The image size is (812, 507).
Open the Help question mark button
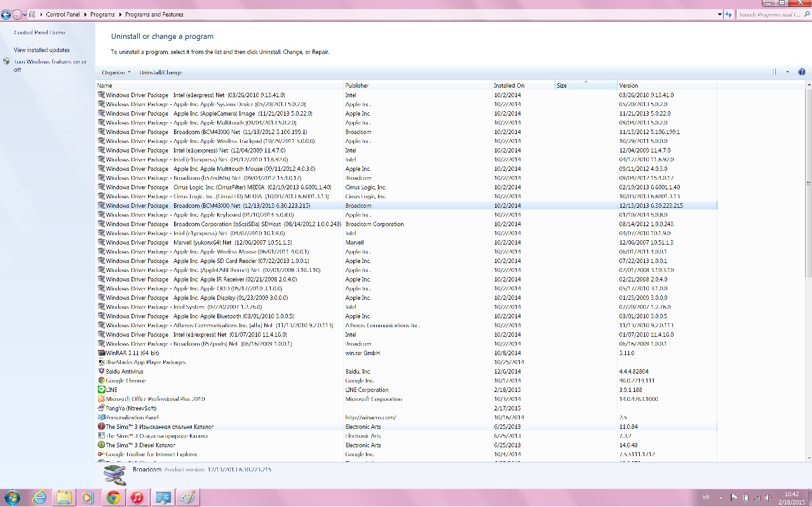tap(802, 72)
